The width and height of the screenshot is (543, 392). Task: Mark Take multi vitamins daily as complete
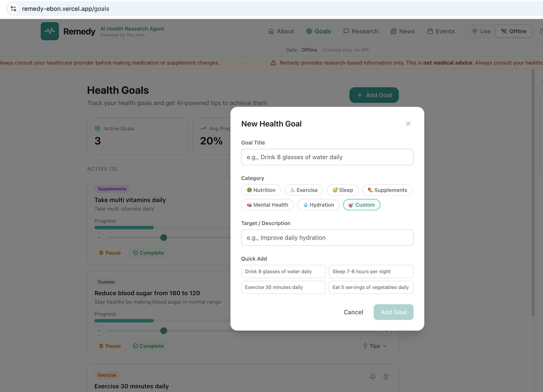click(149, 253)
